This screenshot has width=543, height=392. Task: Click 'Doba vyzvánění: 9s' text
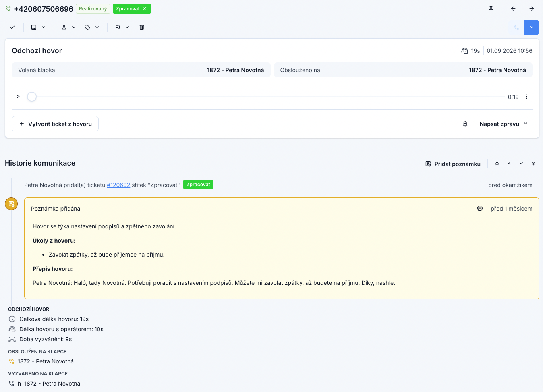[46, 339]
